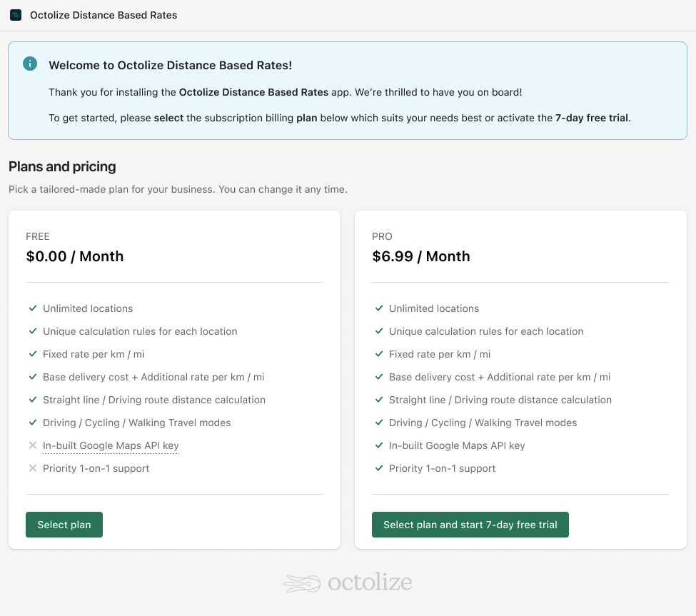
Task: Click the To get started sentence in banner
Action: 340,118
